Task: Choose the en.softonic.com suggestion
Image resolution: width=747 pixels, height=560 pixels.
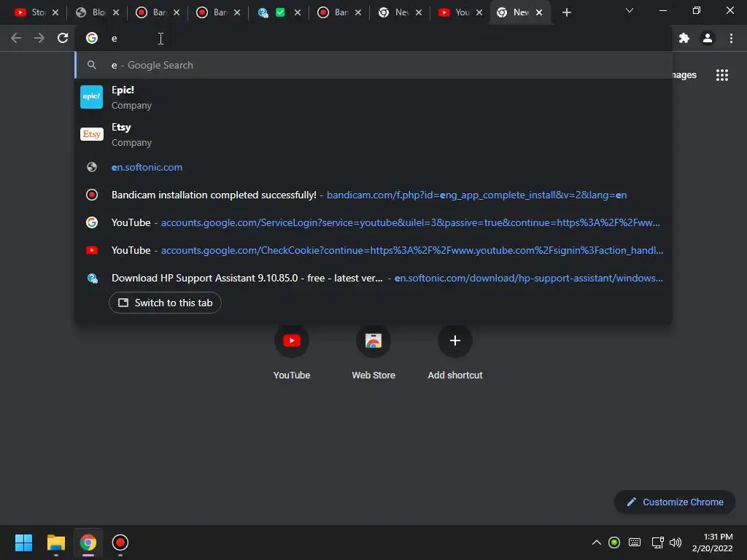Action: (373, 167)
